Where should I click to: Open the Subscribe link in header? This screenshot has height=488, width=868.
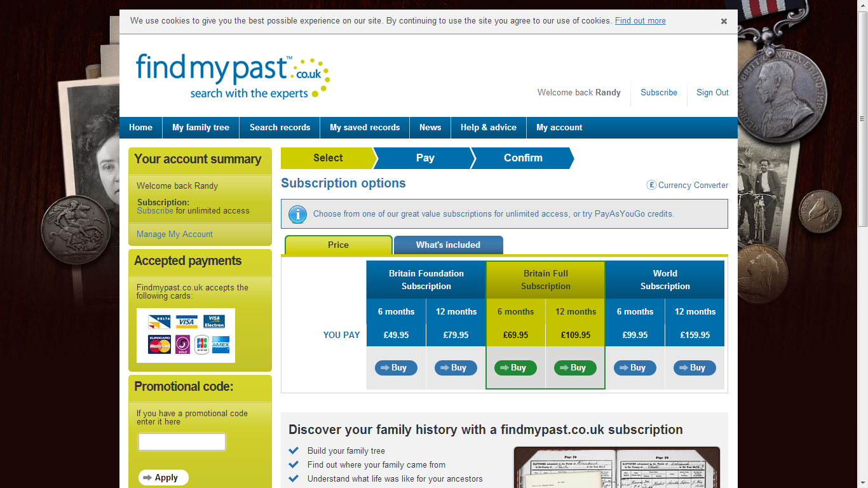tap(659, 92)
